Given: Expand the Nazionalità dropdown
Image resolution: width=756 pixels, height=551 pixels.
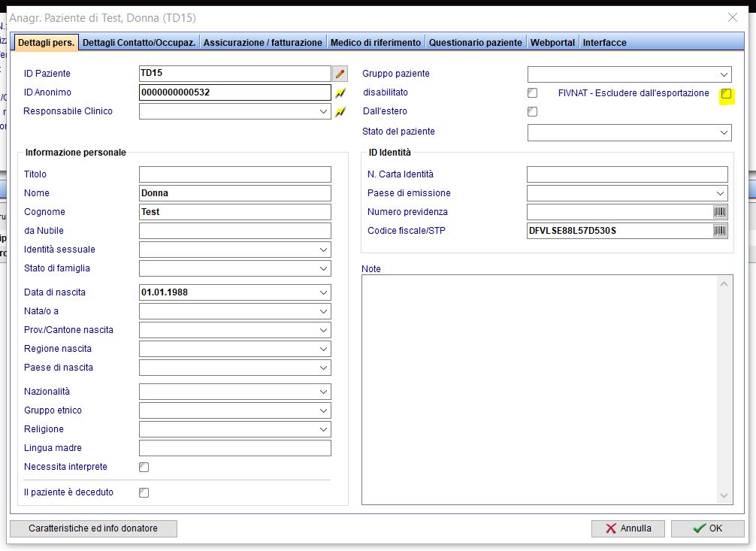Looking at the screenshot, I should tap(323, 392).
